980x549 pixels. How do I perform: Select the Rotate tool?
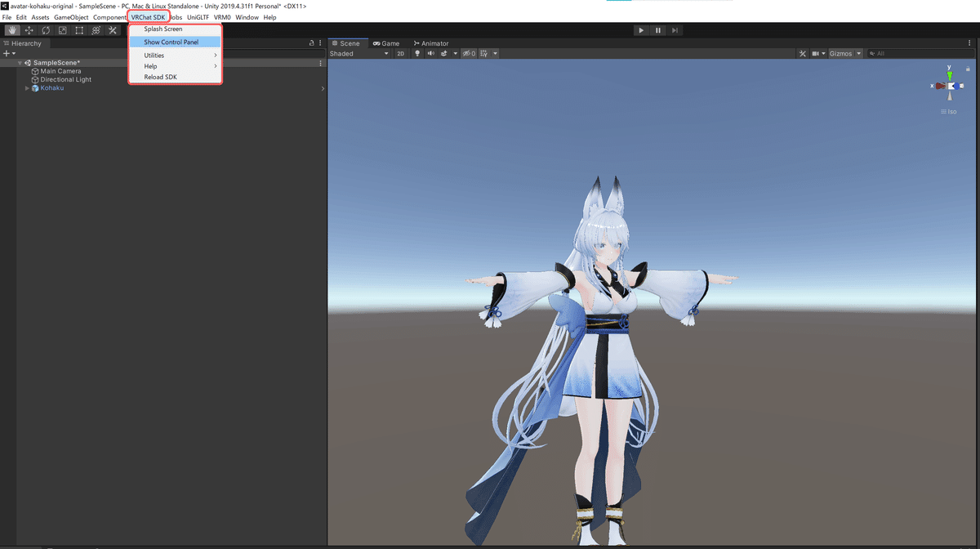46,30
